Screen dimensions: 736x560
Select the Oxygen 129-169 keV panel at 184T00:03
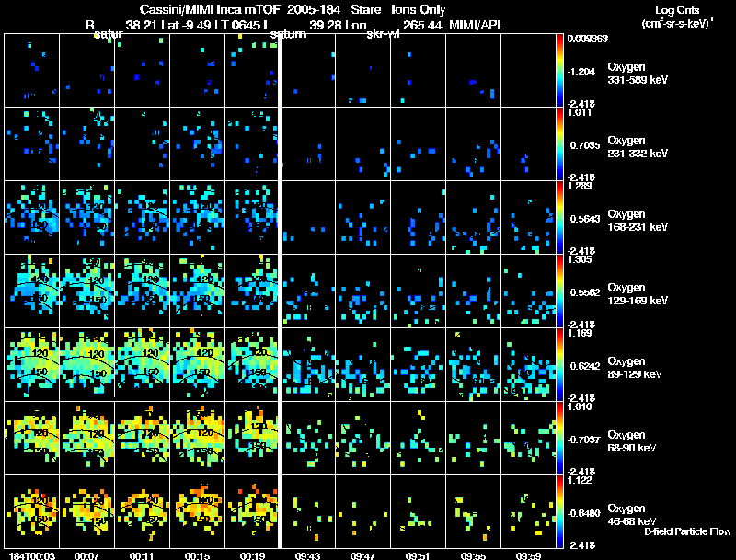pyautogui.click(x=31, y=291)
